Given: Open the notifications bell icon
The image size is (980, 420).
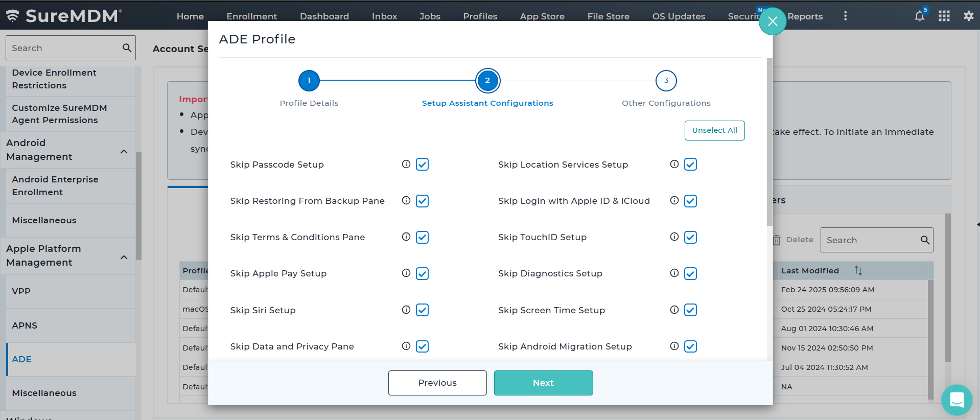Looking at the screenshot, I should coord(919,16).
